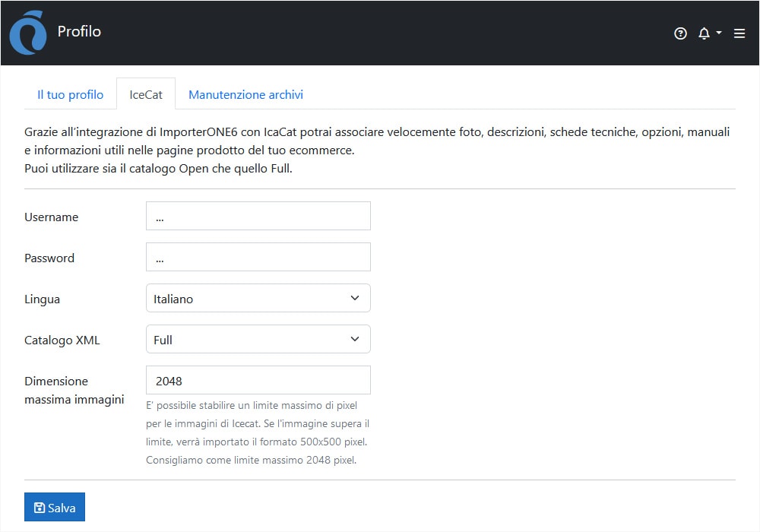This screenshot has height=532, width=760.
Task: Open the help question mark icon
Action: [680, 33]
